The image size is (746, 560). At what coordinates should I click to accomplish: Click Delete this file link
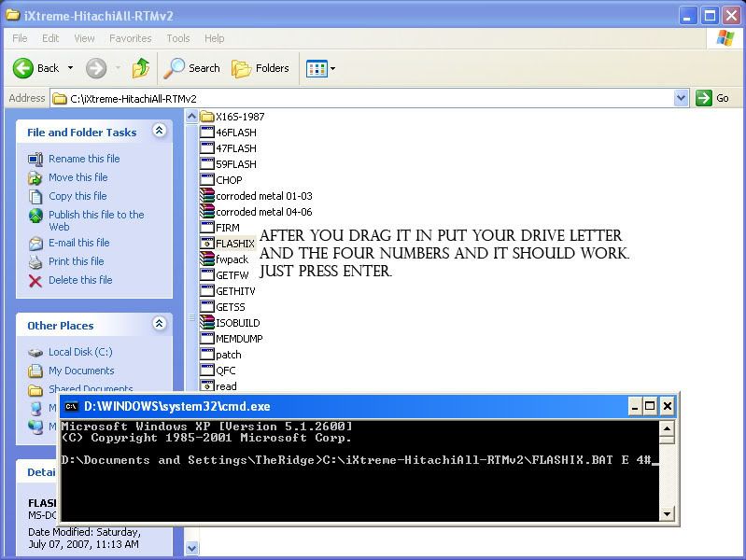(x=80, y=280)
